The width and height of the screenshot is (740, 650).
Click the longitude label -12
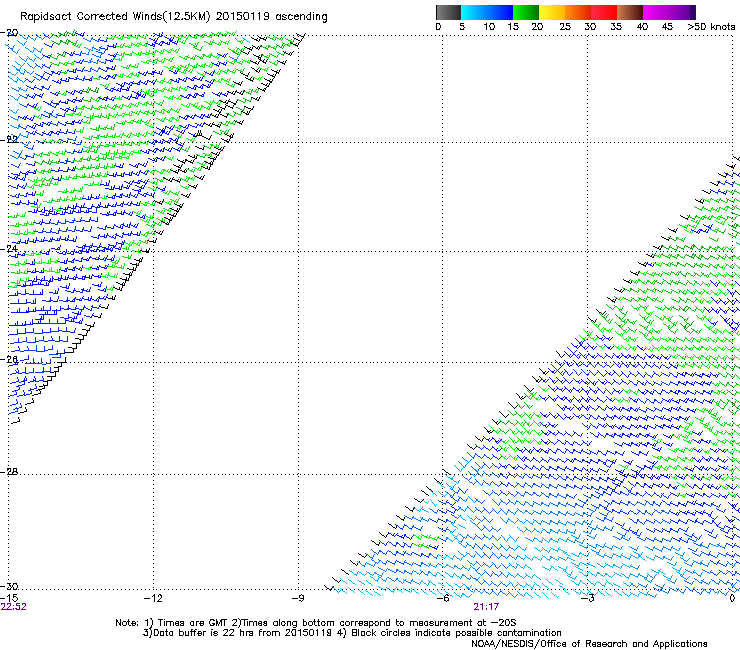[153, 598]
